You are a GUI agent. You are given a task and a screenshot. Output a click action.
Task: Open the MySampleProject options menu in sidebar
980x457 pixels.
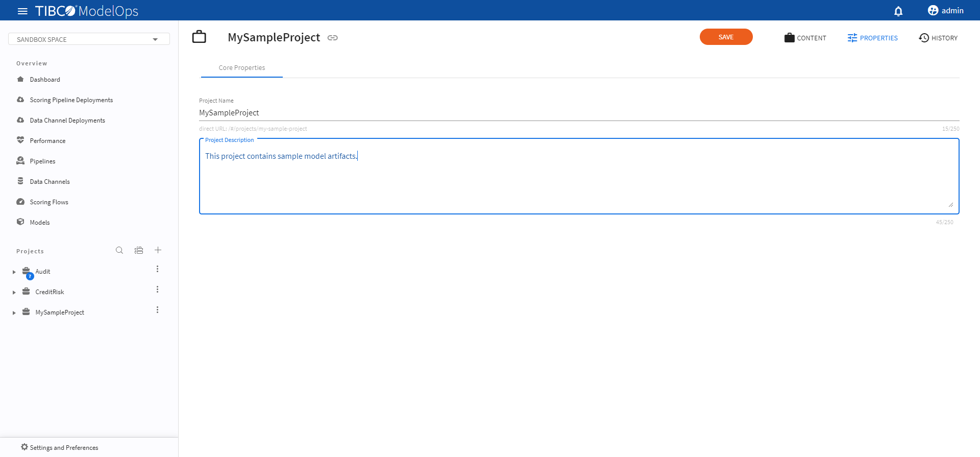[157, 310]
